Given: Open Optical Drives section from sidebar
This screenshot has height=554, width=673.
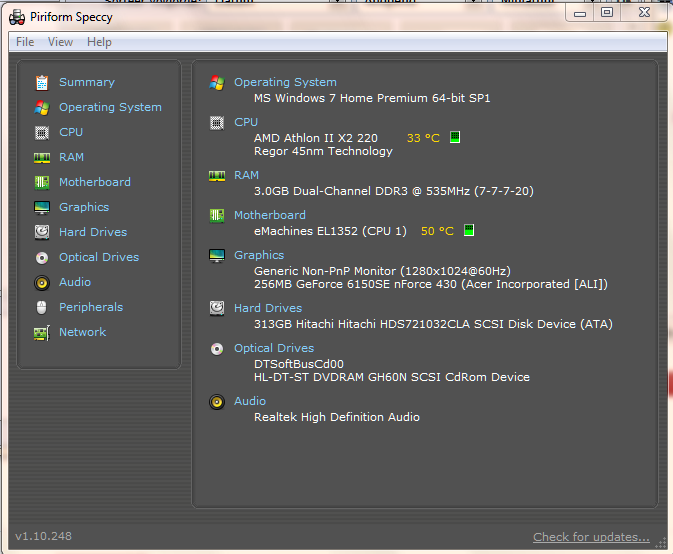Looking at the screenshot, I should [99, 257].
